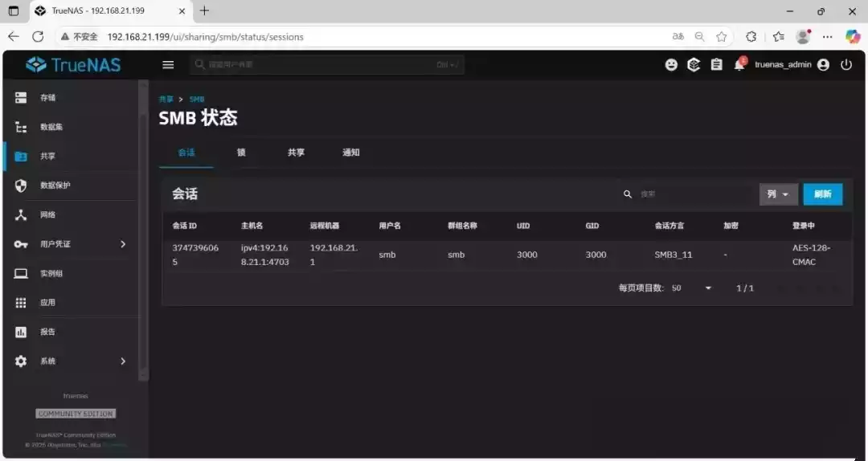Select the 共享 sharing sidebar icon
Image resolution: width=868 pixels, height=461 pixels.
click(x=20, y=156)
